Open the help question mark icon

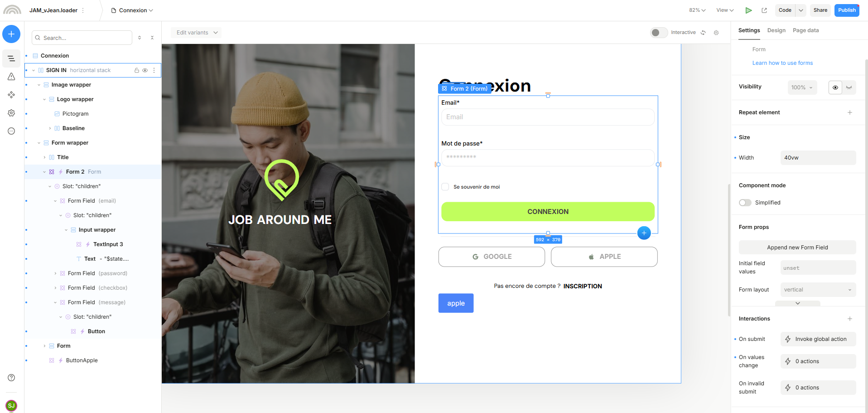11,378
